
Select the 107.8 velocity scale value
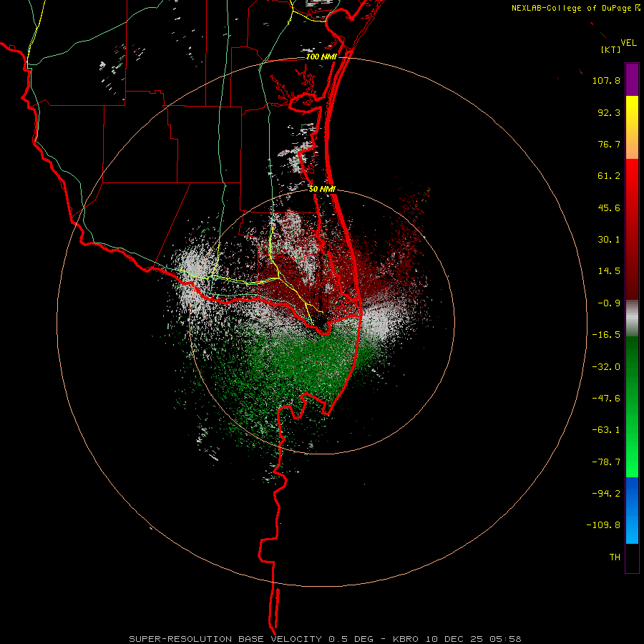(x=606, y=80)
